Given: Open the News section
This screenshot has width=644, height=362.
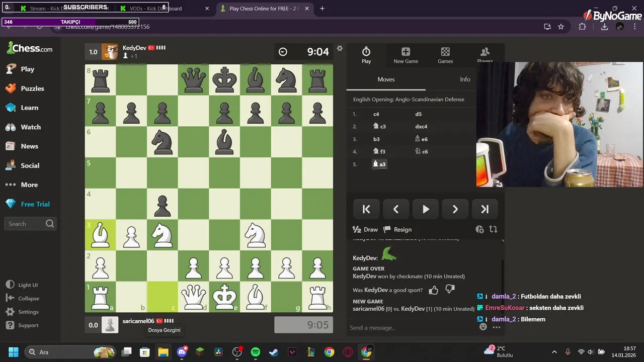Looking at the screenshot, I should [22, 146].
